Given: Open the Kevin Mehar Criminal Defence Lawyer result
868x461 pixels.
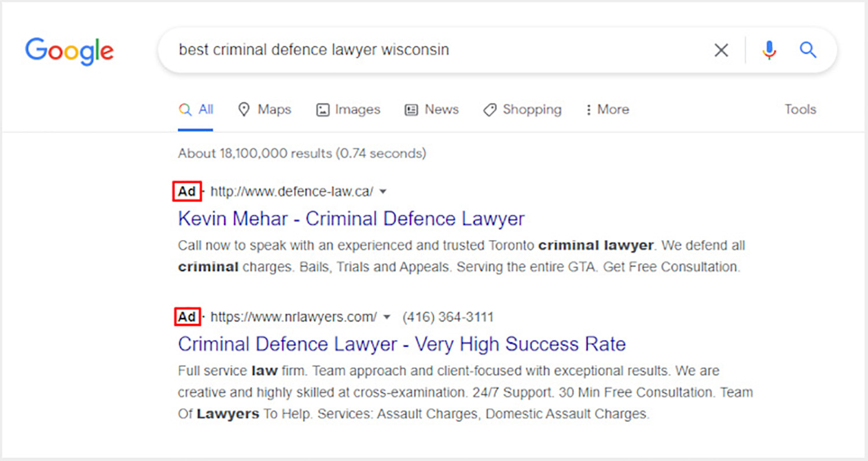Looking at the screenshot, I should pos(351,219).
